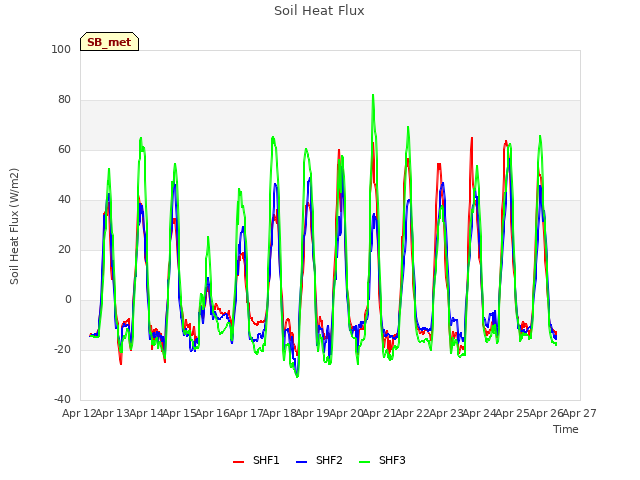Click the Time x-axis label
This screenshot has height=480, width=640.
coord(566,429)
